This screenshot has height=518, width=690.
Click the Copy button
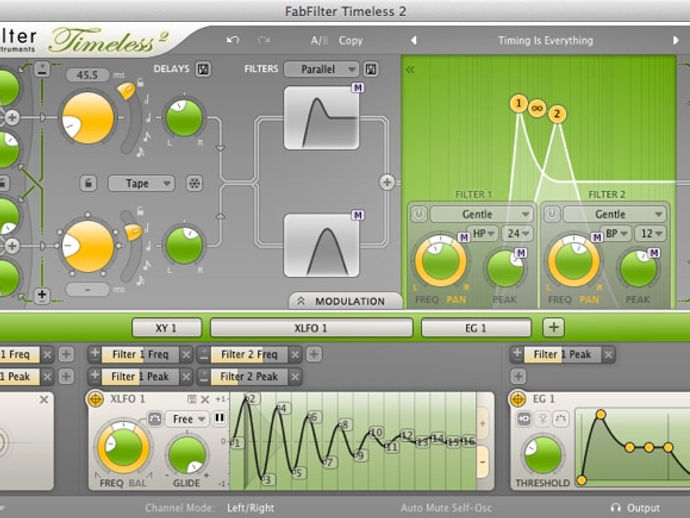(x=351, y=40)
